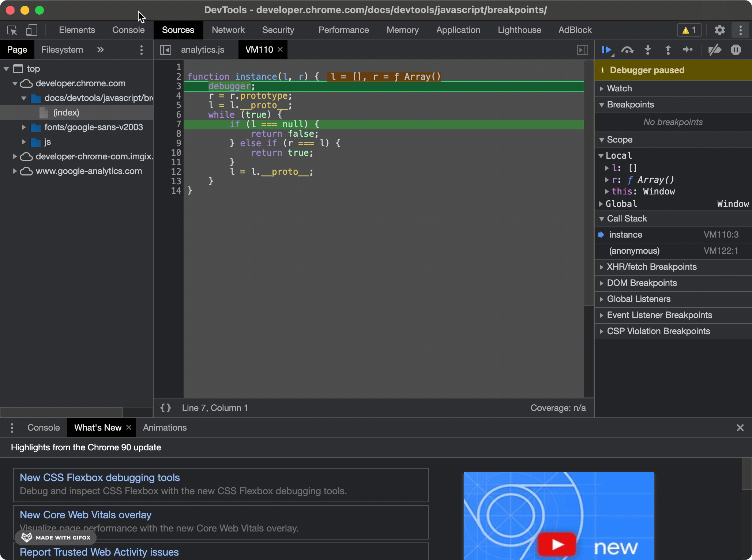
Task: Step into the next function call
Action: coord(648,50)
